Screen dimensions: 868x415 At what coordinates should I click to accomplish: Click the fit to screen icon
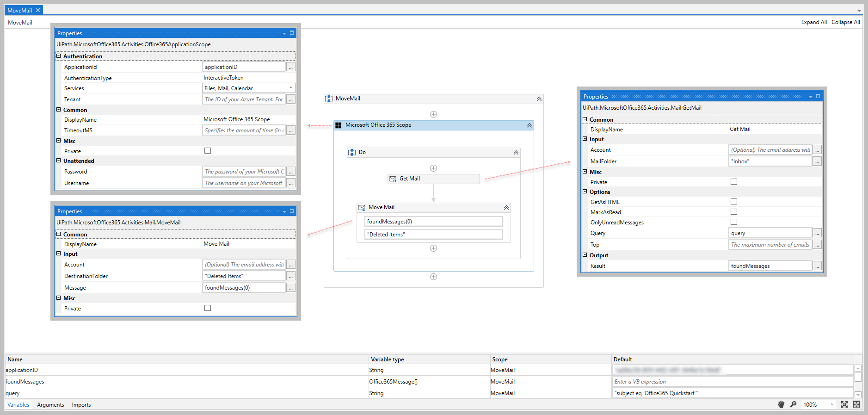point(844,404)
